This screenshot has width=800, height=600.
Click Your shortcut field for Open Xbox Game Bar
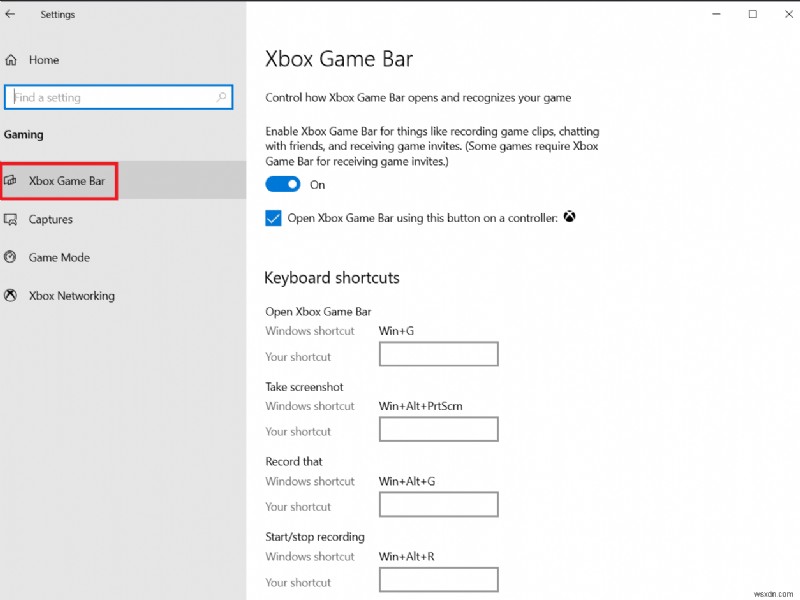pyautogui.click(x=438, y=354)
